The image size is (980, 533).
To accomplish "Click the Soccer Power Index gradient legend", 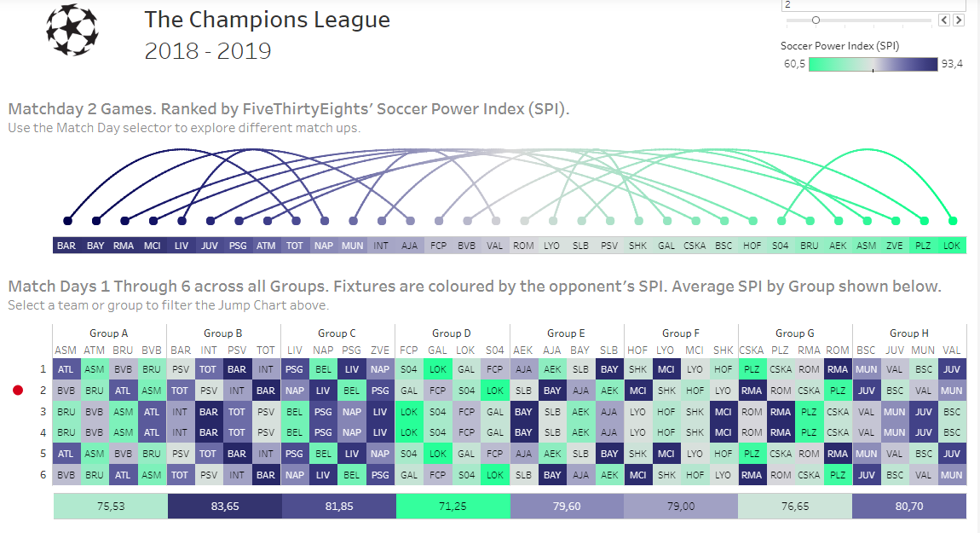I will tap(872, 64).
